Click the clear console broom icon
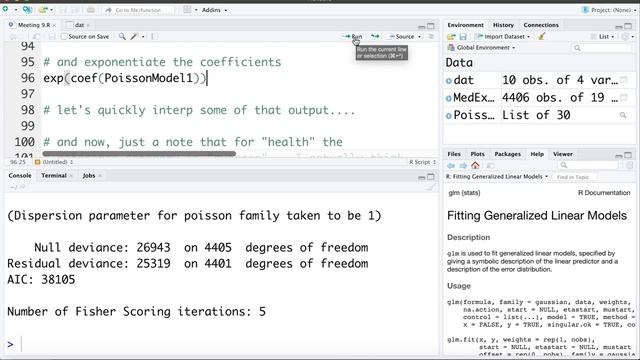Screen dimensions: 640x360 [430, 187]
